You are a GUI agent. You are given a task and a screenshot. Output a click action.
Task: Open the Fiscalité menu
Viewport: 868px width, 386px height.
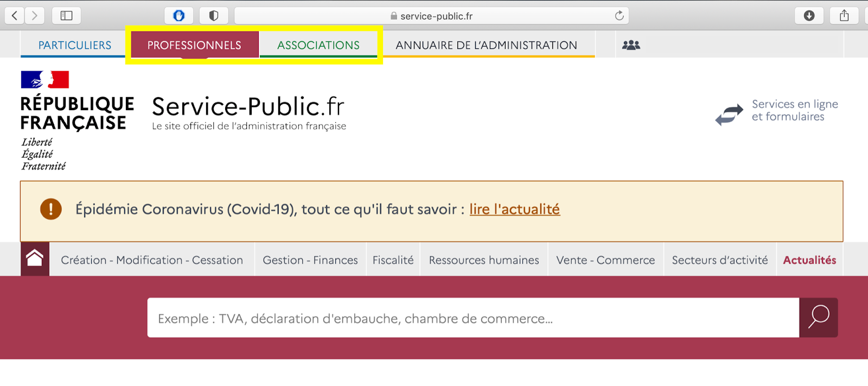tap(393, 260)
